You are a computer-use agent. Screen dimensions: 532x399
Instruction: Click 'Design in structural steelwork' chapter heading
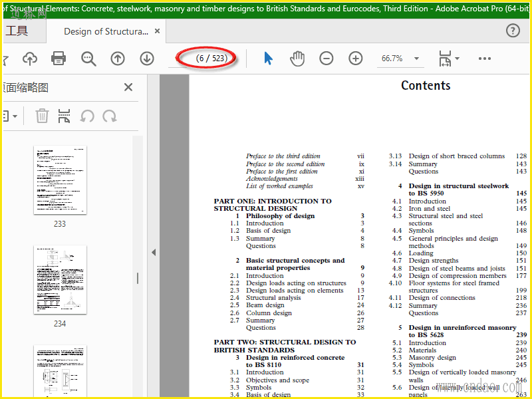tap(459, 186)
